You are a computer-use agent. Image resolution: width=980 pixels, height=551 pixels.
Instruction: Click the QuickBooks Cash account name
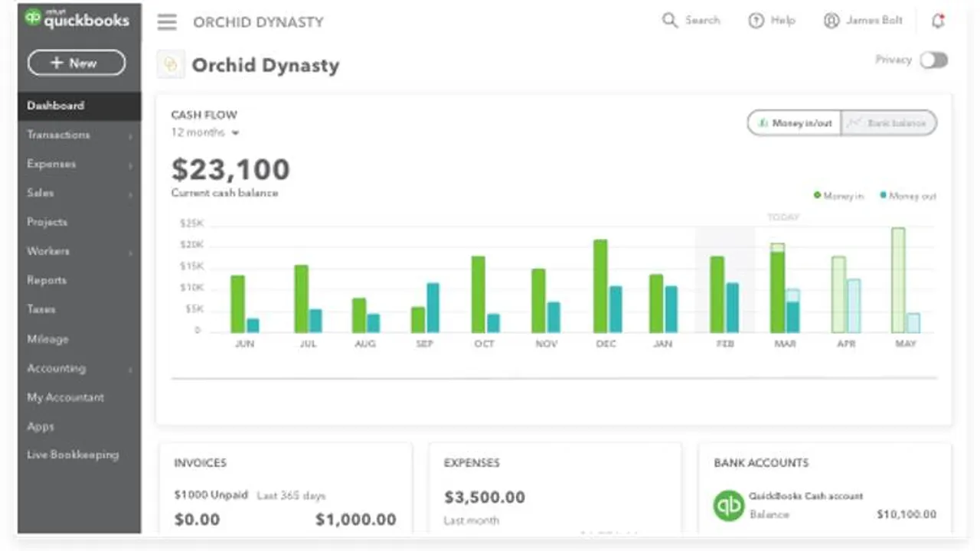pos(805,496)
